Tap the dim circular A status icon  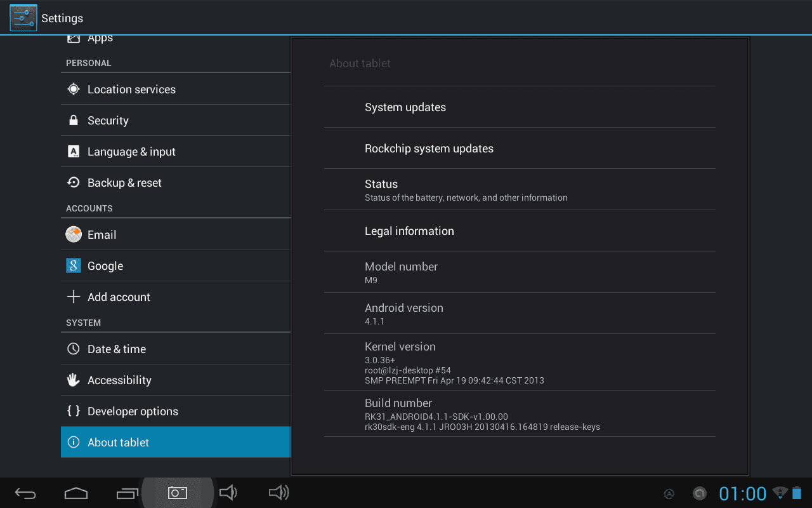pos(669,494)
